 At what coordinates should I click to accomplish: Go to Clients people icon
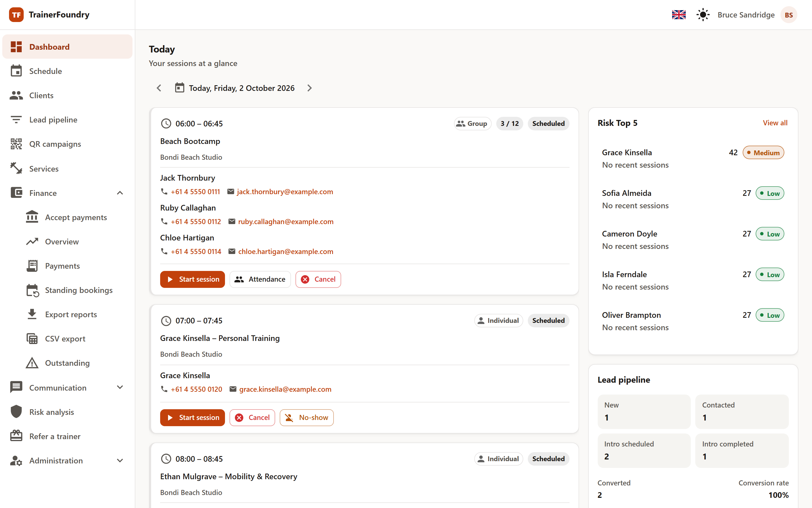point(16,95)
